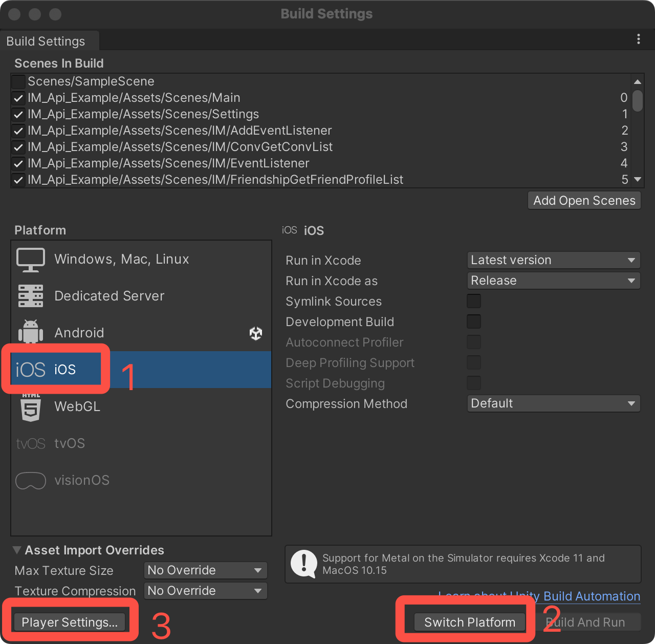Click the Unity logo beside Android
The image size is (655, 644).
tap(256, 333)
